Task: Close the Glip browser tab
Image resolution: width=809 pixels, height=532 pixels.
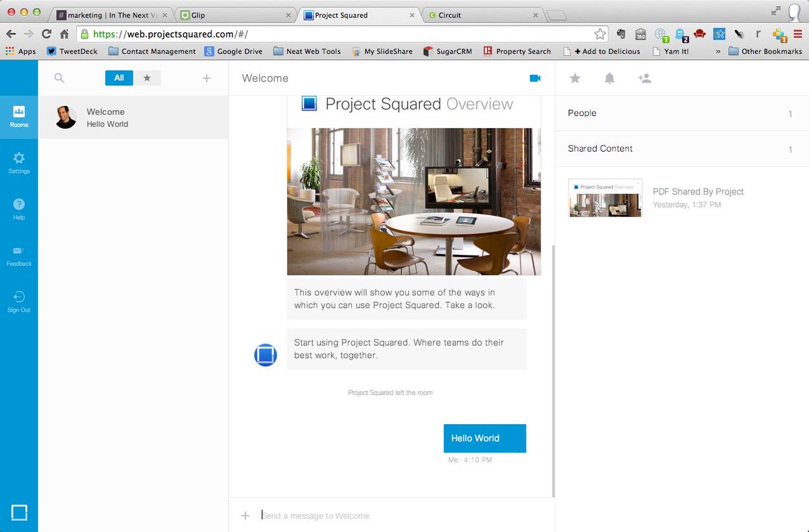Action: click(289, 15)
